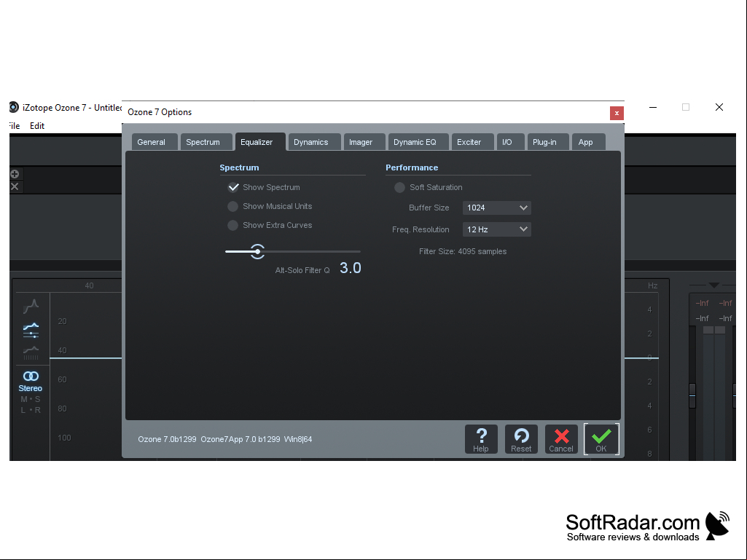The width and height of the screenshot is (747, 560).
Task: Click the iZotope Ozone app icon in title bar
Action: pyautogui.click(x=14, y=107)
